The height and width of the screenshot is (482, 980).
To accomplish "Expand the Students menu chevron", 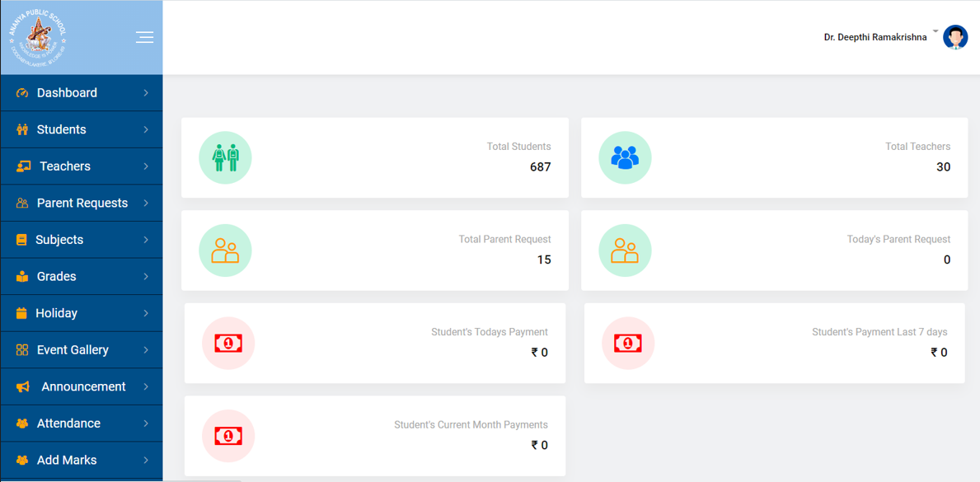I will 146,129.
